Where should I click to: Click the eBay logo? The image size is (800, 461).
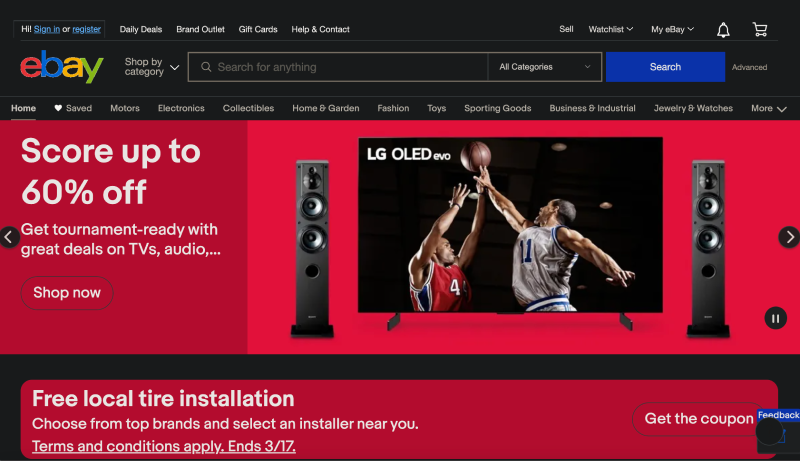pos(62,66)
